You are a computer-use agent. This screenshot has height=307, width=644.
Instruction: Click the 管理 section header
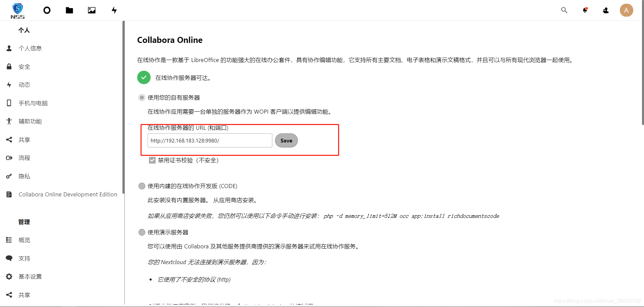(x=24, y=222)
